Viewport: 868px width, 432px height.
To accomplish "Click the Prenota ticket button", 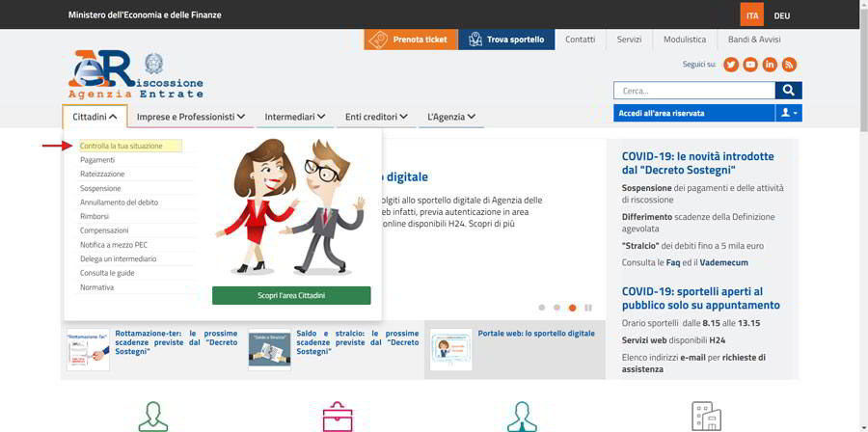I will [411, 40].
